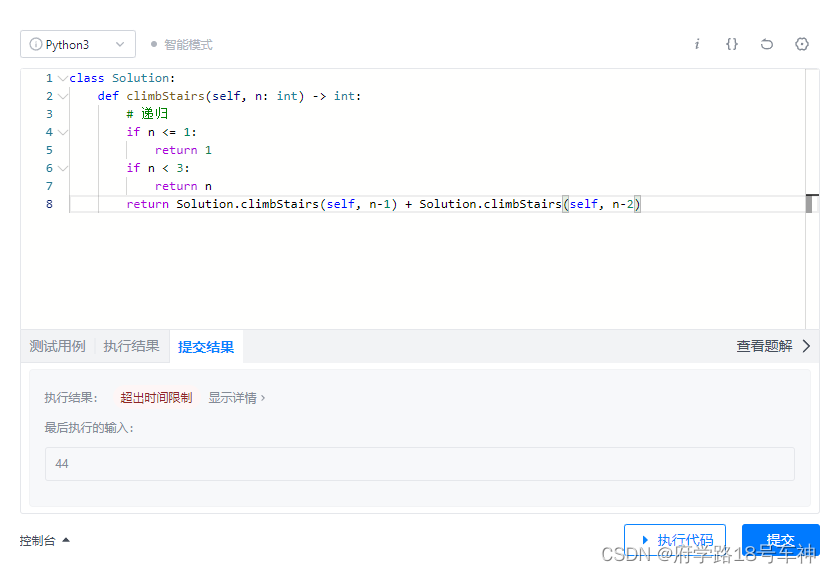
Task: Switch to the 测试用例 tab
Action: click(57, 346)
